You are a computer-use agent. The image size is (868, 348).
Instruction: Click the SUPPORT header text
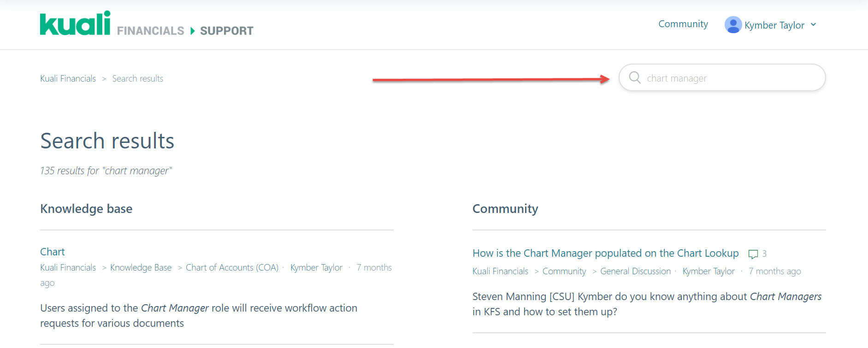(227, 31)
